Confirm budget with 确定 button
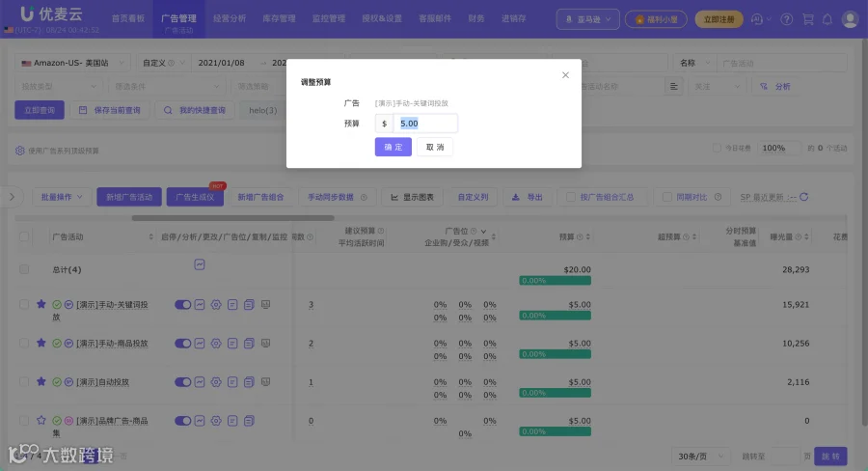The height and width of the screenshot is (471, 868). pyautogui.click(x=393, y=147)
